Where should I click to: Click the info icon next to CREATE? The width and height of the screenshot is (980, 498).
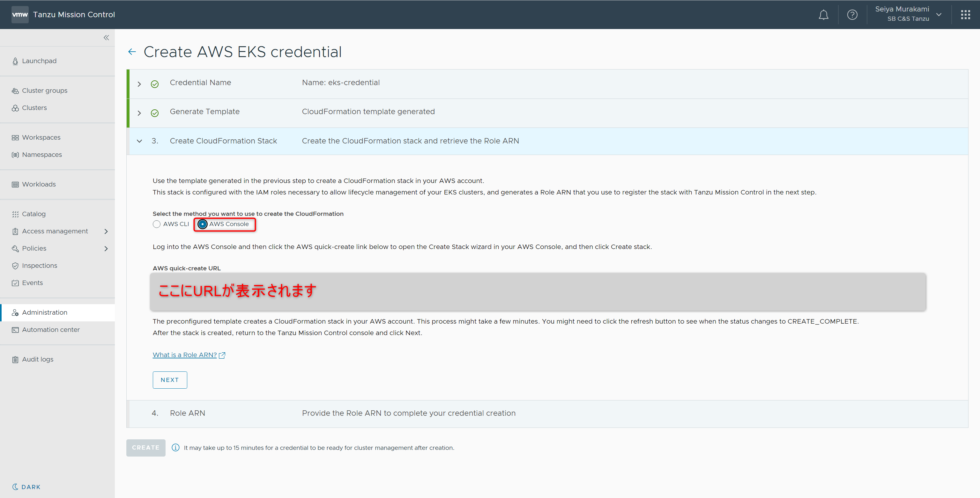175,447
